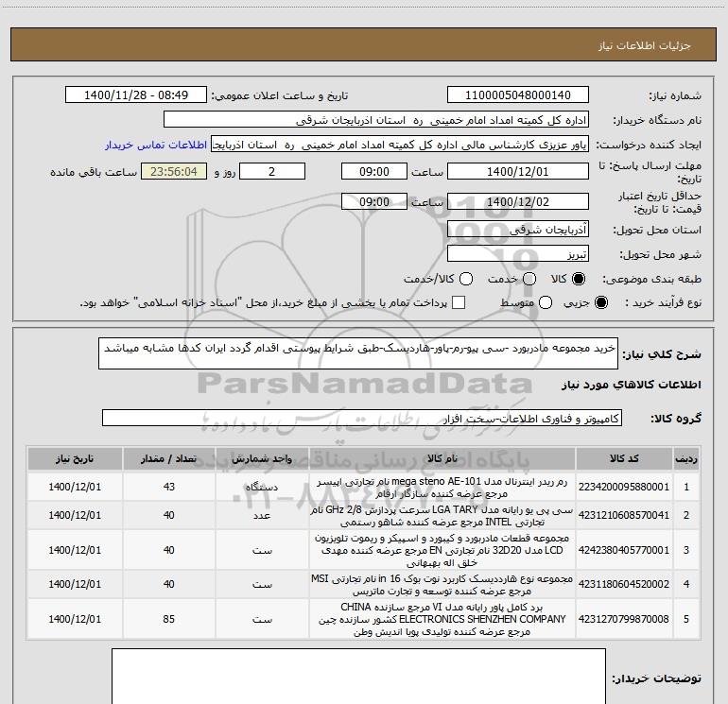Click product code 4231180604520002
728x704 pixels.
pos(624,584)
